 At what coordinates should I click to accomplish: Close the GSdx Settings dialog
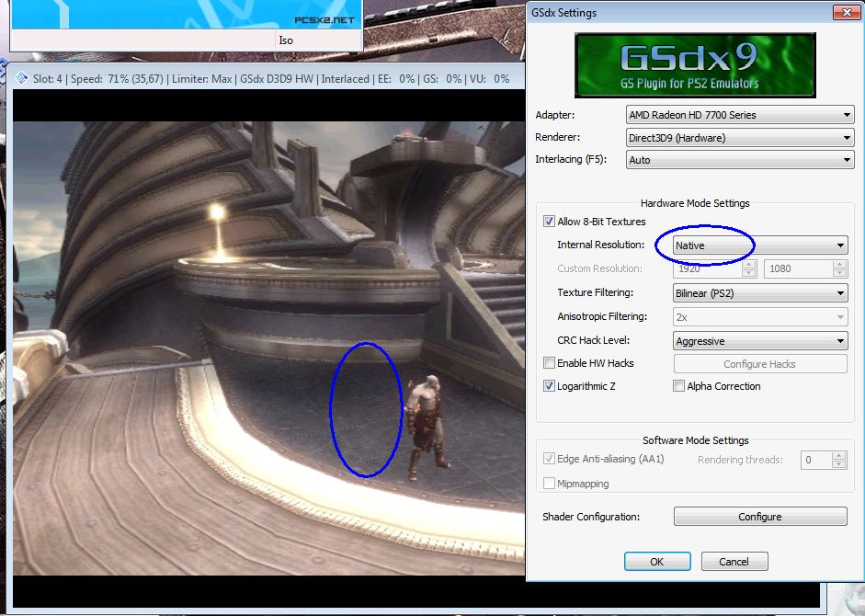pos(847,12)
